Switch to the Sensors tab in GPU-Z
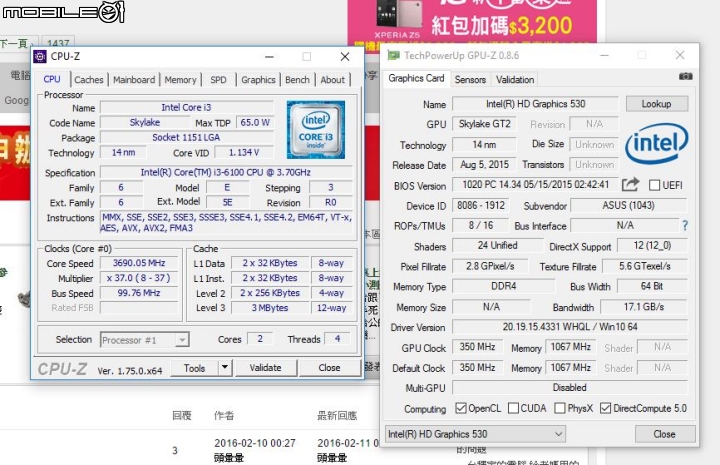The image size is (720, 465). coord(470,80)
